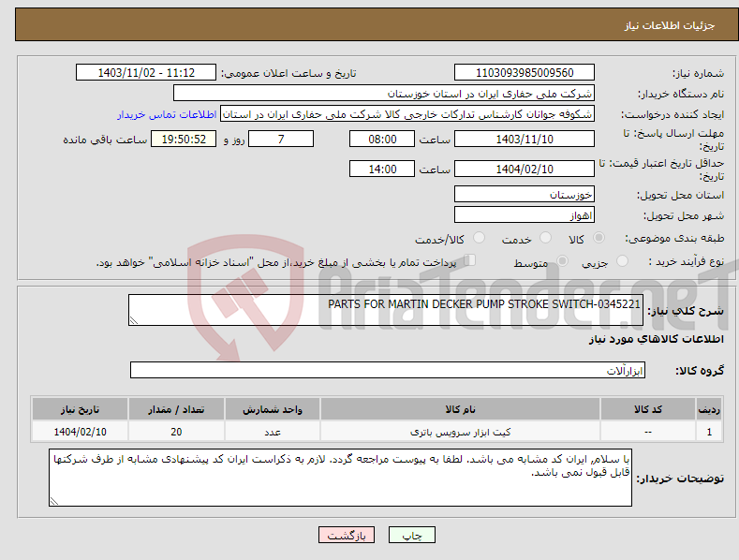The image size is (739, 560).
Task: Click the buyer notes text area
Action: pyautogui.click(x=340, y=478)
